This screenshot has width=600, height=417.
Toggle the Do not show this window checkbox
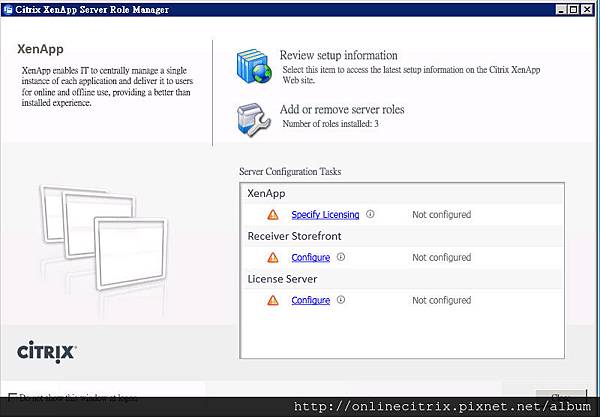[13, 396]
